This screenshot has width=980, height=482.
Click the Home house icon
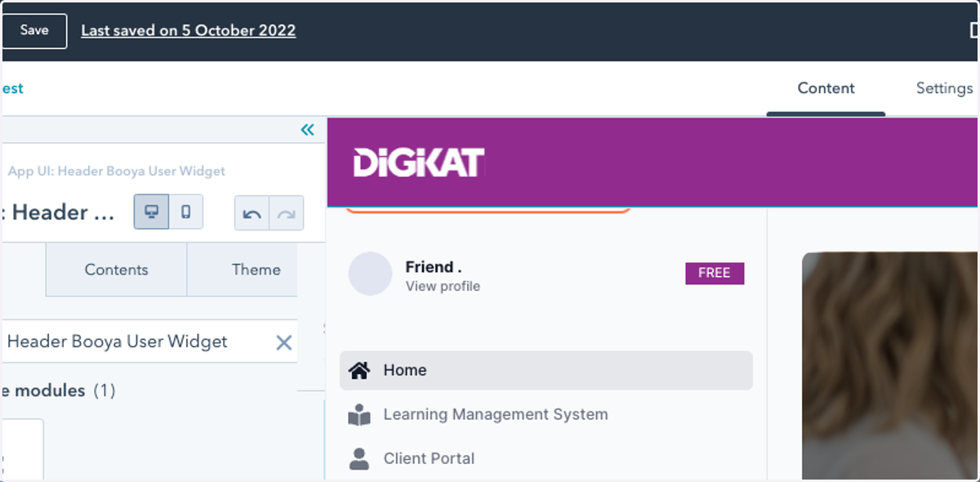pos(359,370)
